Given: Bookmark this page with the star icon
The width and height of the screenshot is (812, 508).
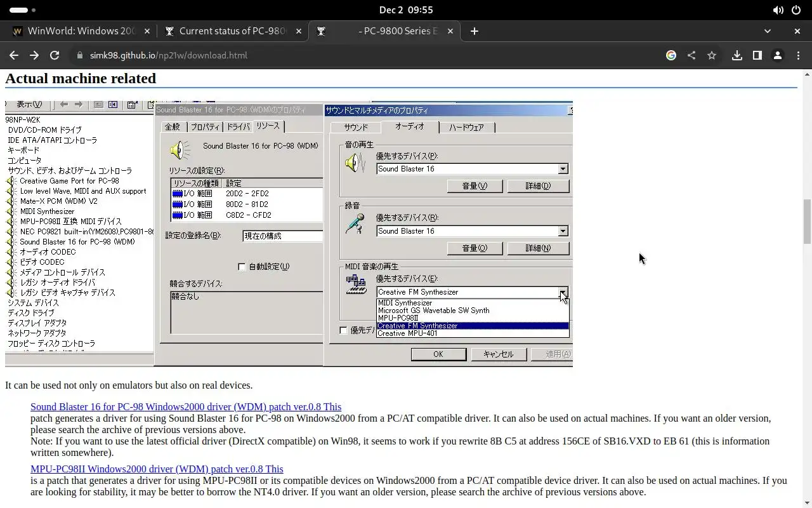Looking at the screenshot, I should click(x=711, y=55).
